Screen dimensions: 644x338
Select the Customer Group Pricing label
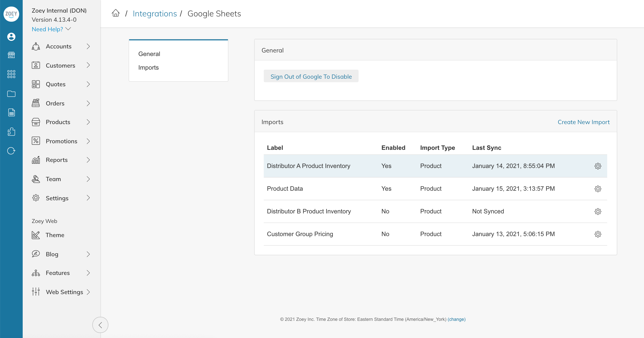[300, 234]
